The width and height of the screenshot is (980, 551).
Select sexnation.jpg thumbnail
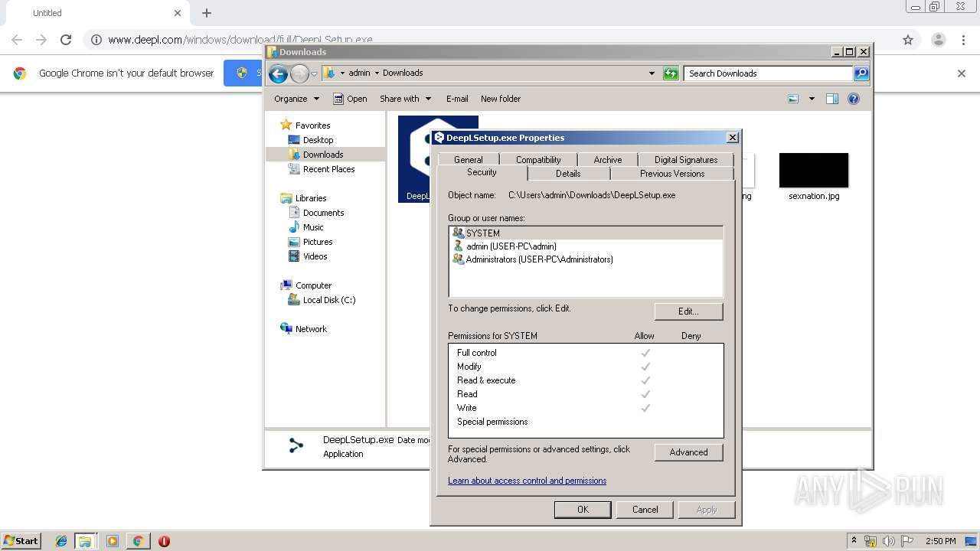click(814, 171)
